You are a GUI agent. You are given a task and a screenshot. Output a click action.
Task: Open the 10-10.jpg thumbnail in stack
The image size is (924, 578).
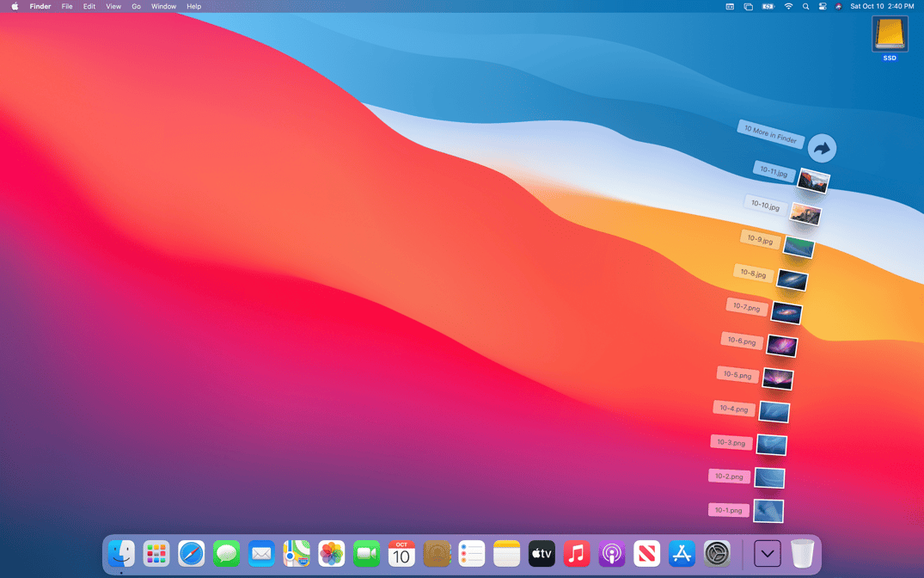pyautogui.click(x=805, y=213)
